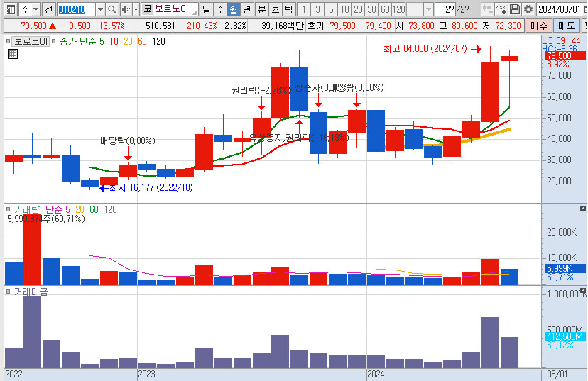
Task: Click the 412,505M trading value axis label
Action: coord(565,336)
